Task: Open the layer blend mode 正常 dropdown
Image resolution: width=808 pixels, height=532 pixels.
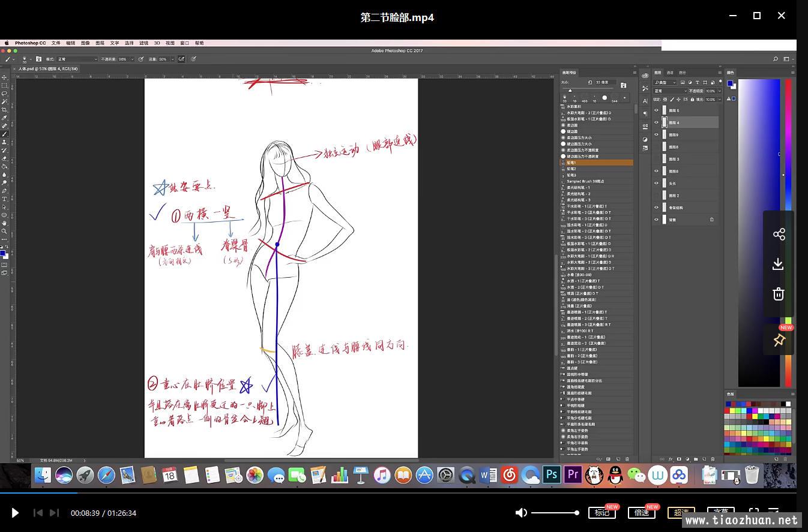Action: pyautogui.click(x=669, y=91)
